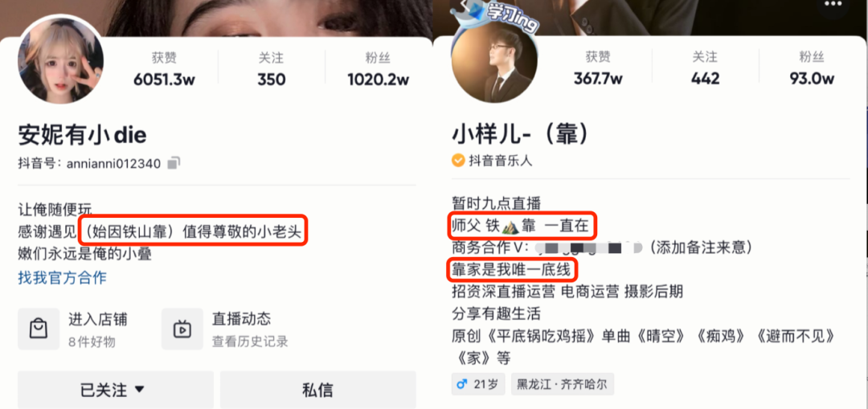Open the live broadcast history icon
The width and height of the screenshot is (868, 409).
[x=182, y=329]
